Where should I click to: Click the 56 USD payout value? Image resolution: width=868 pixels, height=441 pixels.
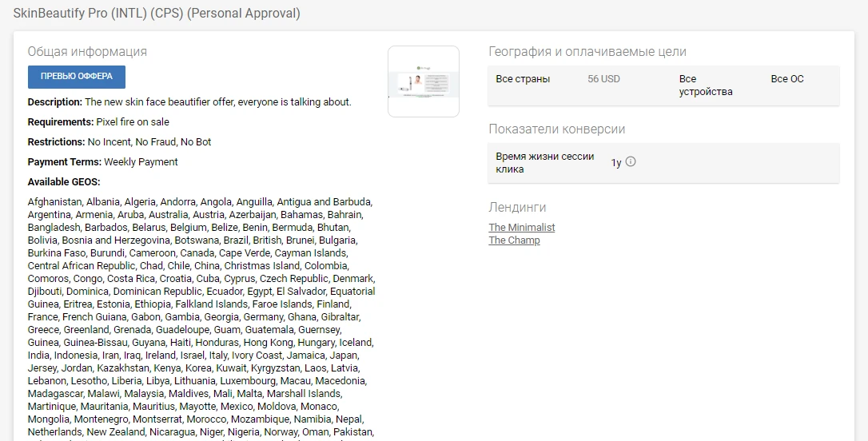(x=603, y=79)
